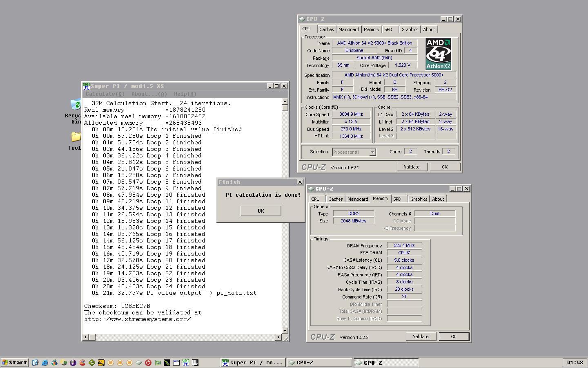588x368 pixels.
Task: Open Graphics tab in lower CPU-Z window
Action: 419,199
